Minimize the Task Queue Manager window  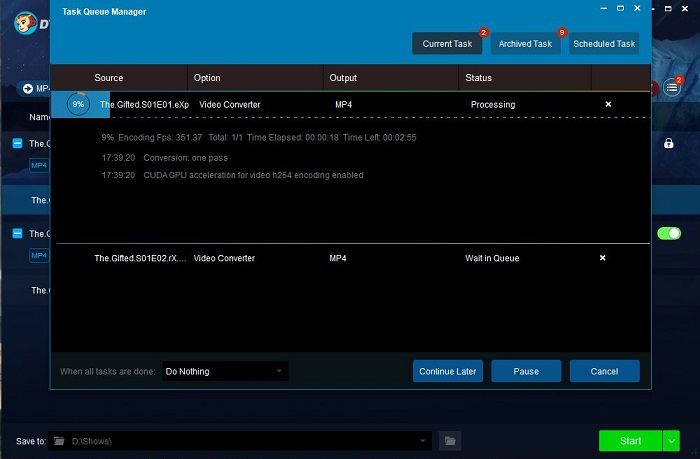click(x=604, y=8)
